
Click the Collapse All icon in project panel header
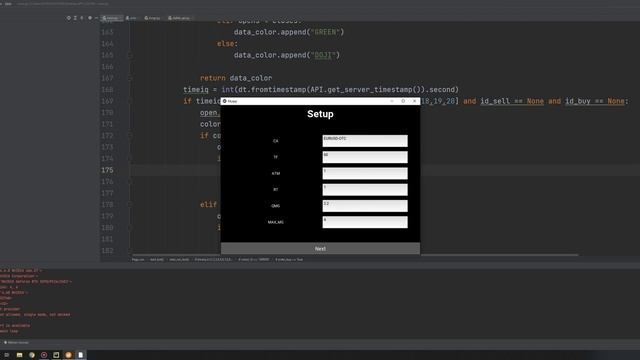[x=82, y=18]
